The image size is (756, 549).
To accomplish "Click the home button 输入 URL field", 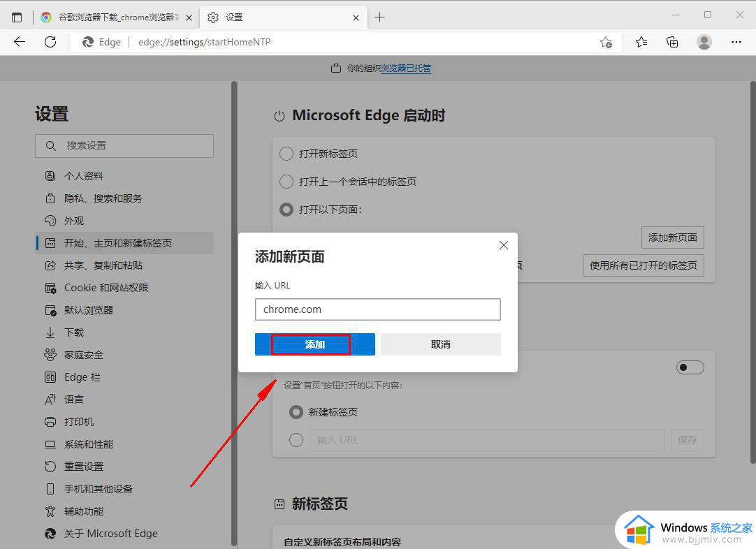I will [x=487, y=440].
